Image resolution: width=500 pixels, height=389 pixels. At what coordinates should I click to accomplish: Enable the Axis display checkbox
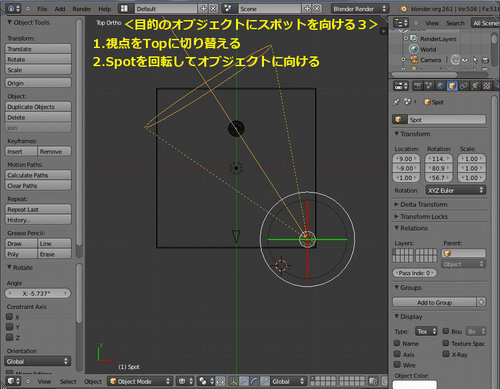point(397,354)
